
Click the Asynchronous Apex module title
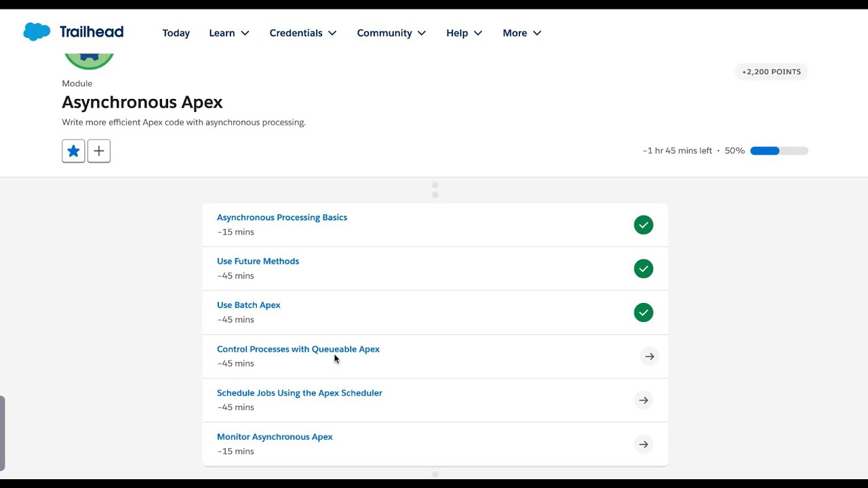(x=142, y=102)
